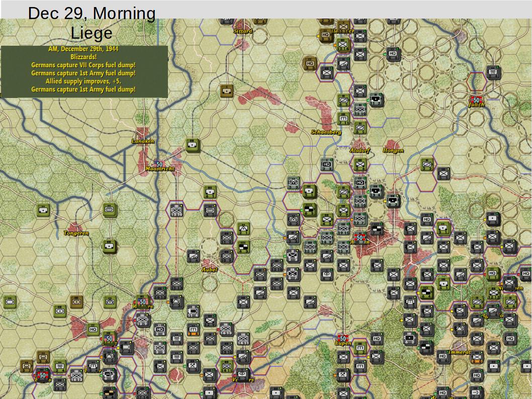This screenshot has width=532, height=399.
Task: Select green unit counter northeast of Tongeren
Action: pos(110,210)
